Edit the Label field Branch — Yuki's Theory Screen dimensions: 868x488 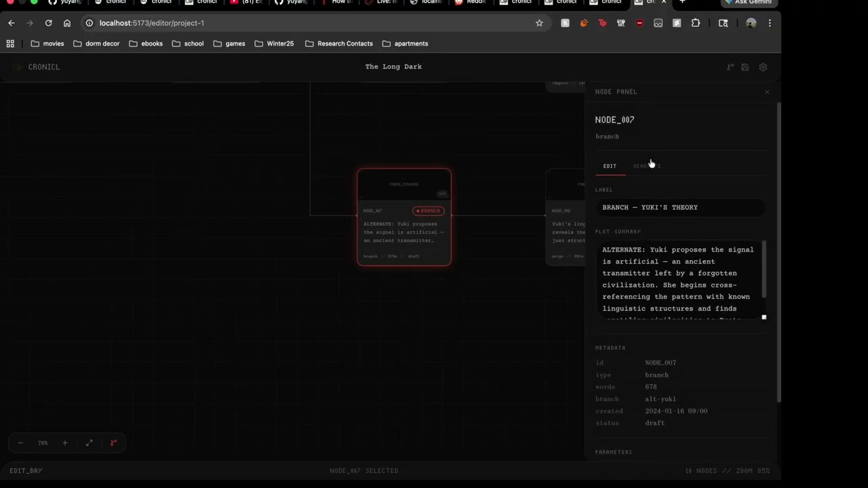tap(681, 207)
